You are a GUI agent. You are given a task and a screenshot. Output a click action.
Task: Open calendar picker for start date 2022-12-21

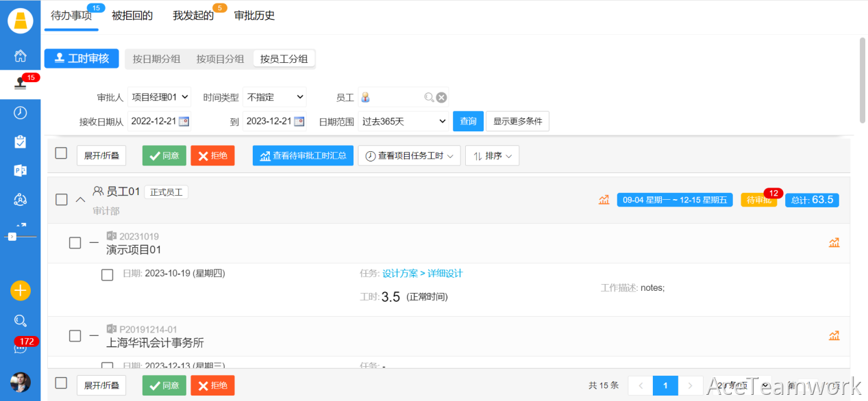click(184, 121)
